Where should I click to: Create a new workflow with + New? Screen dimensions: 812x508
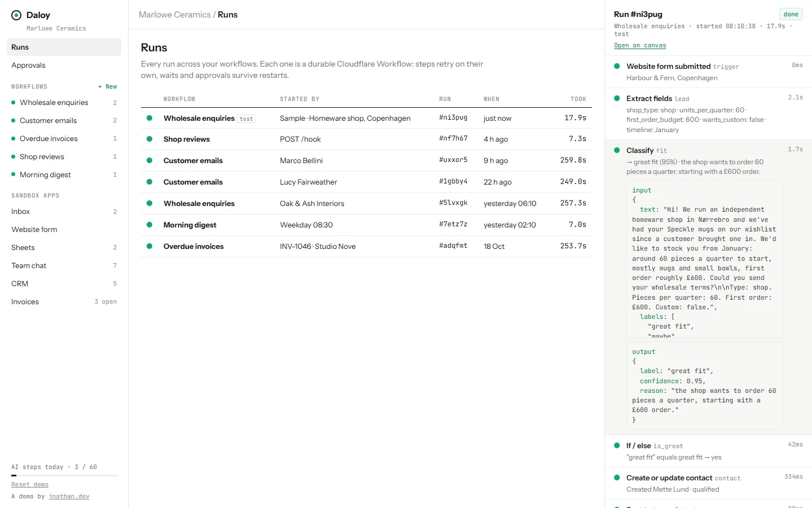[107, 87]
